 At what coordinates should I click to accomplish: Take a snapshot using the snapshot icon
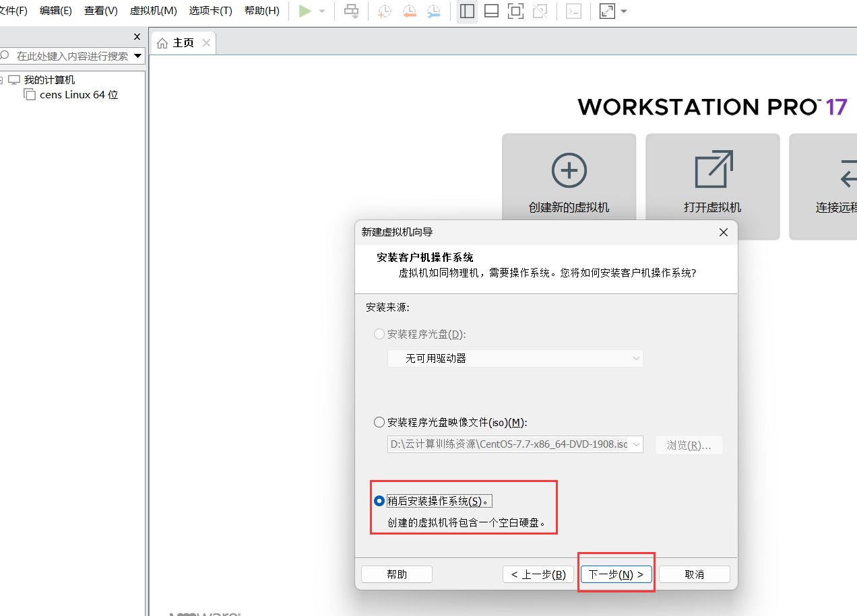click(384, 11)
